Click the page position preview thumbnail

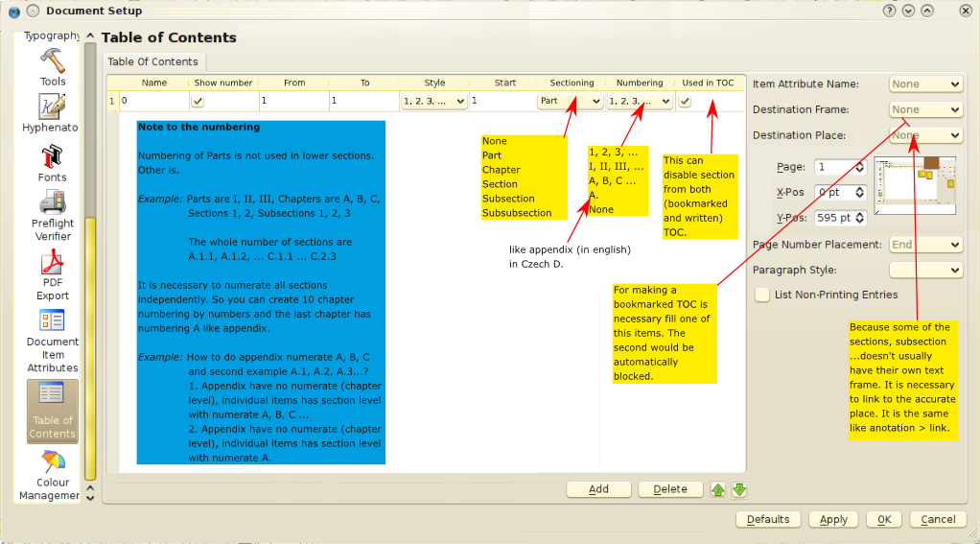point(916,187)
